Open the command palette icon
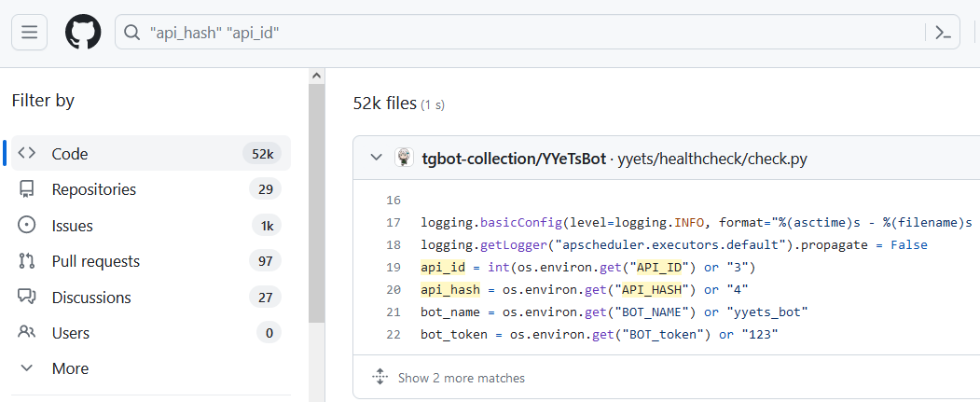The width and height of the screenshot is (980, 402). point(942,33)
